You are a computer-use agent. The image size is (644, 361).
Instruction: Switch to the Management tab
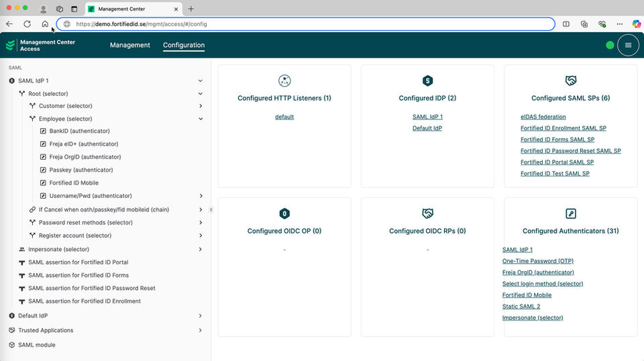coord(129,45)
